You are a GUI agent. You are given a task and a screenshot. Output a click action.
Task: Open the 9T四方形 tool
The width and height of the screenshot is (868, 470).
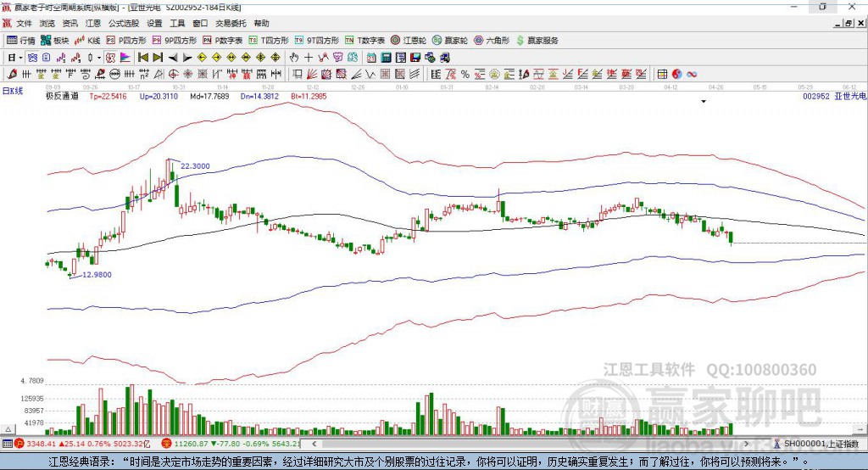click(317, 41)
